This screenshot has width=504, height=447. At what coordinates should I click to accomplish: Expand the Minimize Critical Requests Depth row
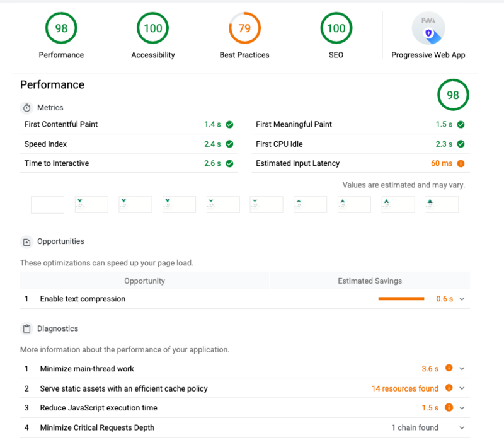point(462,427)
